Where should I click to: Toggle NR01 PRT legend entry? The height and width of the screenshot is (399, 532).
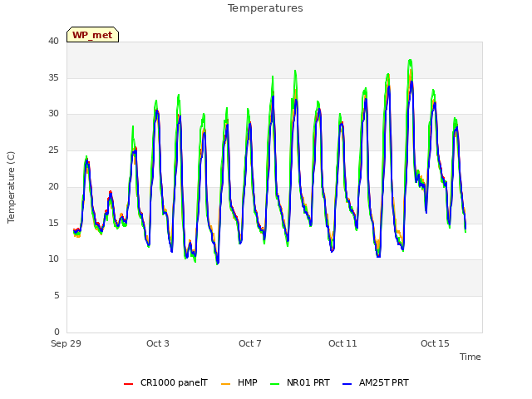(300, 383)
